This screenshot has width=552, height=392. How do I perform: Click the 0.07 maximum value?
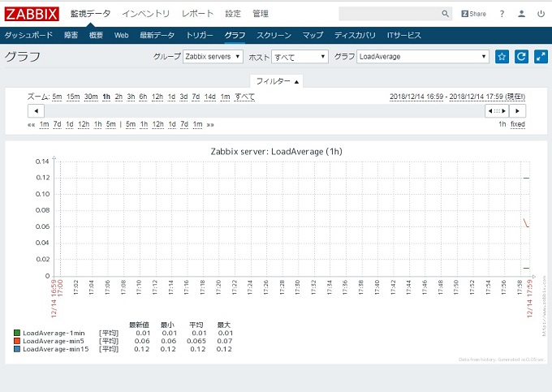pyautogui.click(x=225, y=341)
